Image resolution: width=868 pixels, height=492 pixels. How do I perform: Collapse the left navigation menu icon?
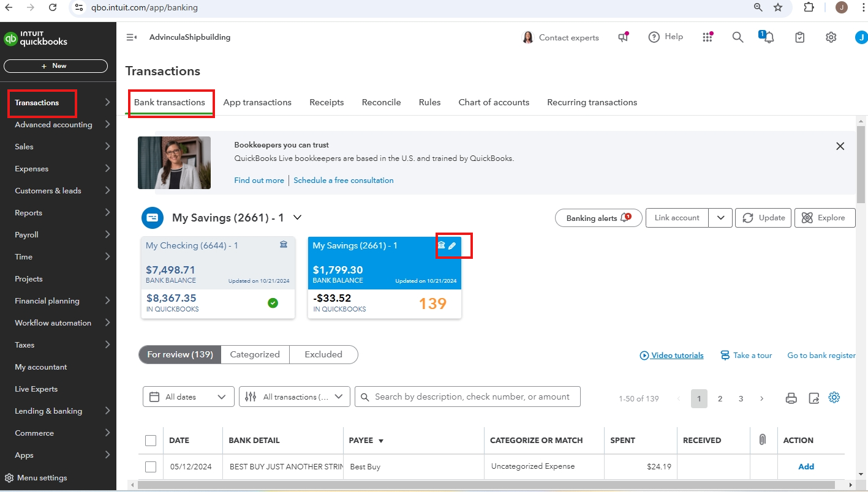[x=131, y=37]
